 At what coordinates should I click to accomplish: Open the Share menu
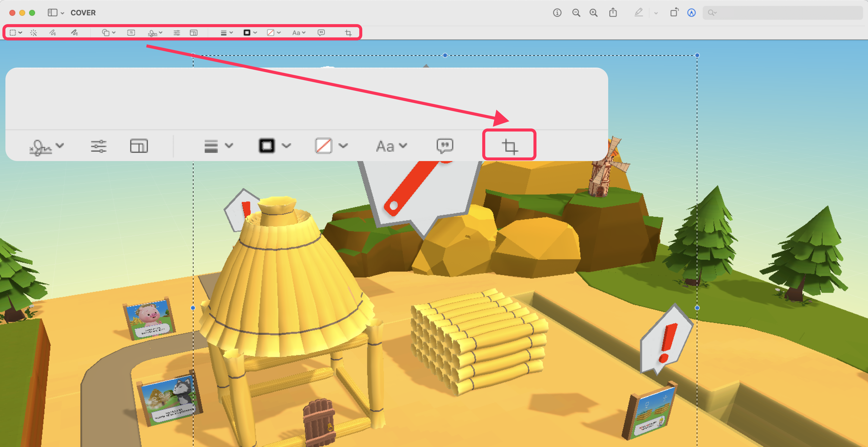coord(613,13)
